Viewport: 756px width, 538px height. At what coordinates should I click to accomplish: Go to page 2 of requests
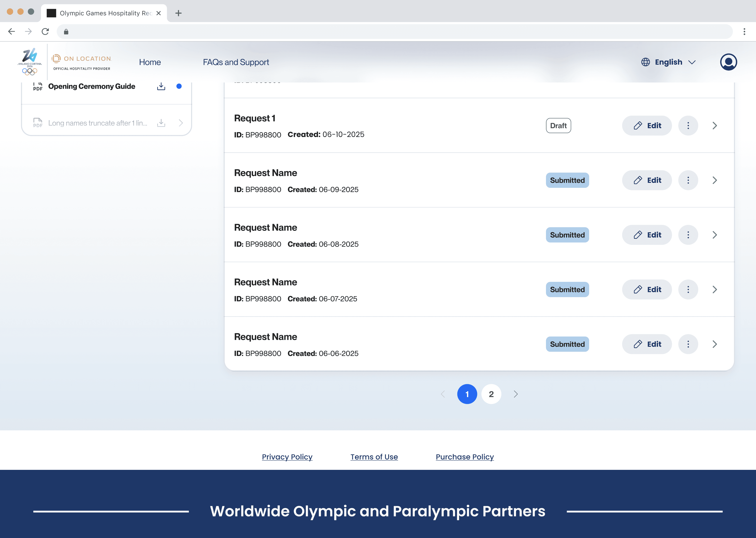[x=491, y=394]
